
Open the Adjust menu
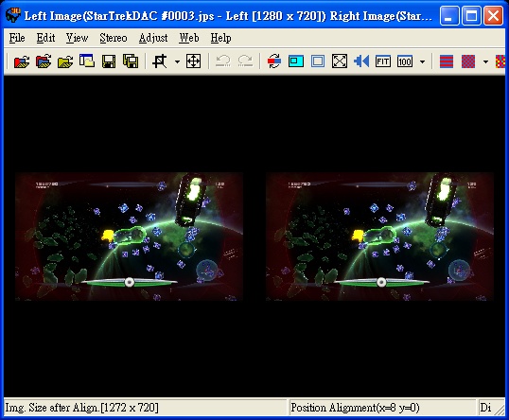(x=153, y=38)
